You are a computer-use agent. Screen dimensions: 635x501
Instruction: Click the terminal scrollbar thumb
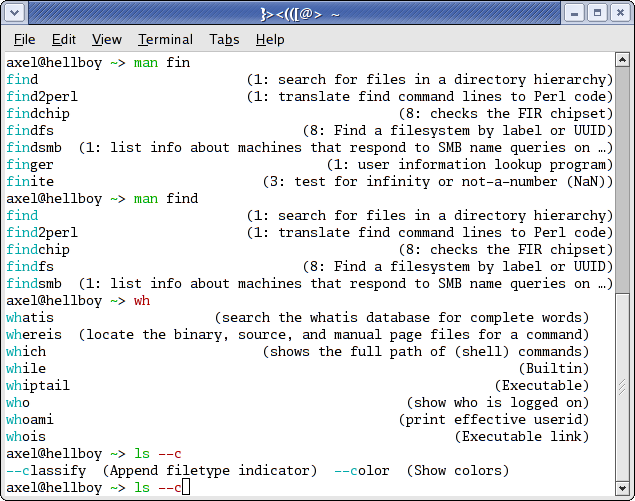pos(624,386)
